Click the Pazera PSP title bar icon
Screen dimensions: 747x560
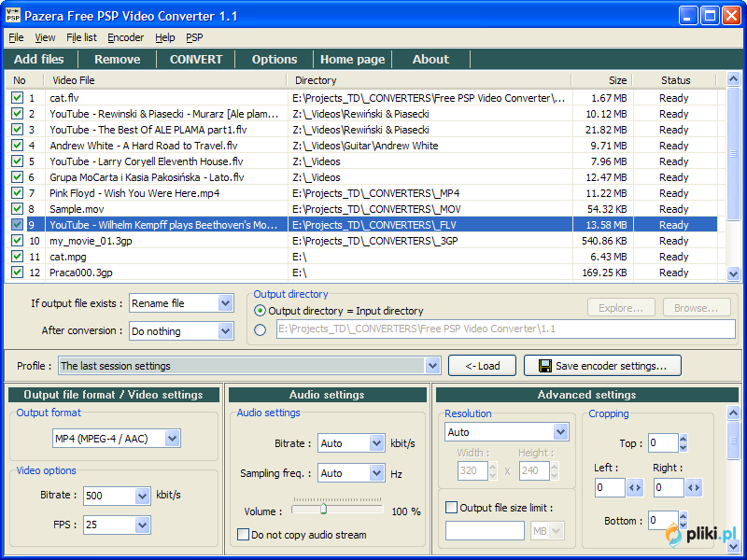tap(13, 16)
